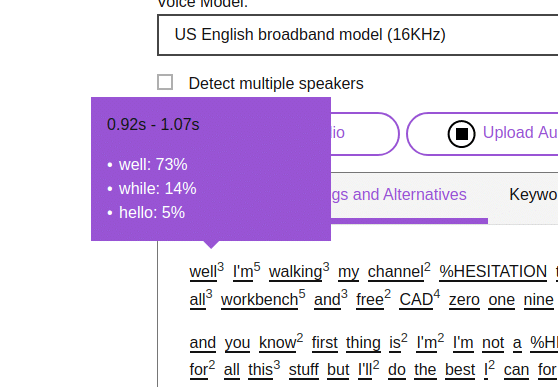Click the word "nine" in second line
This screenshot has width=558, height=387.
click(x=538, y=300)
